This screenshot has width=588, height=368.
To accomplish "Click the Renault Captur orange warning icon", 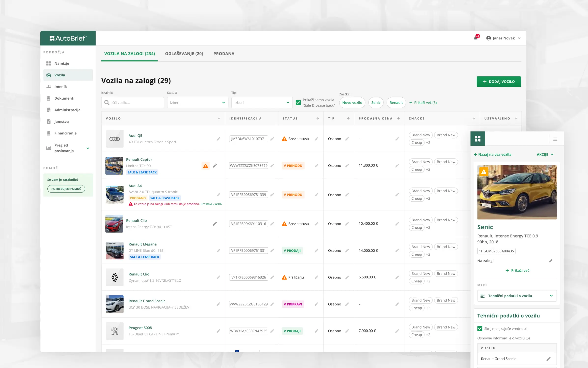I will point(206,166).
